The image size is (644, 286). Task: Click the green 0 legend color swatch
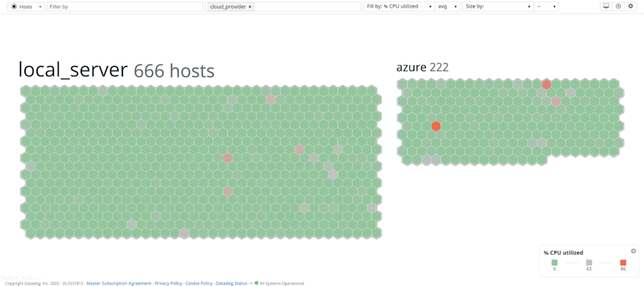tap(554, 262)
